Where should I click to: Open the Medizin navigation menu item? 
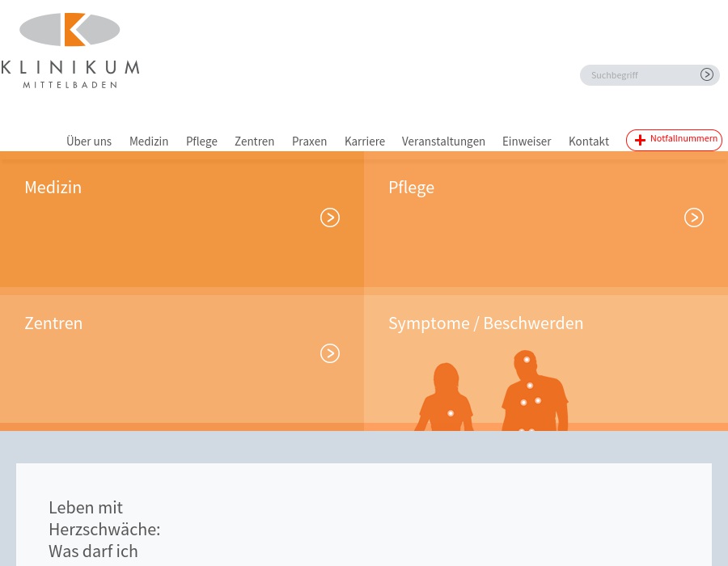[149, 141]
